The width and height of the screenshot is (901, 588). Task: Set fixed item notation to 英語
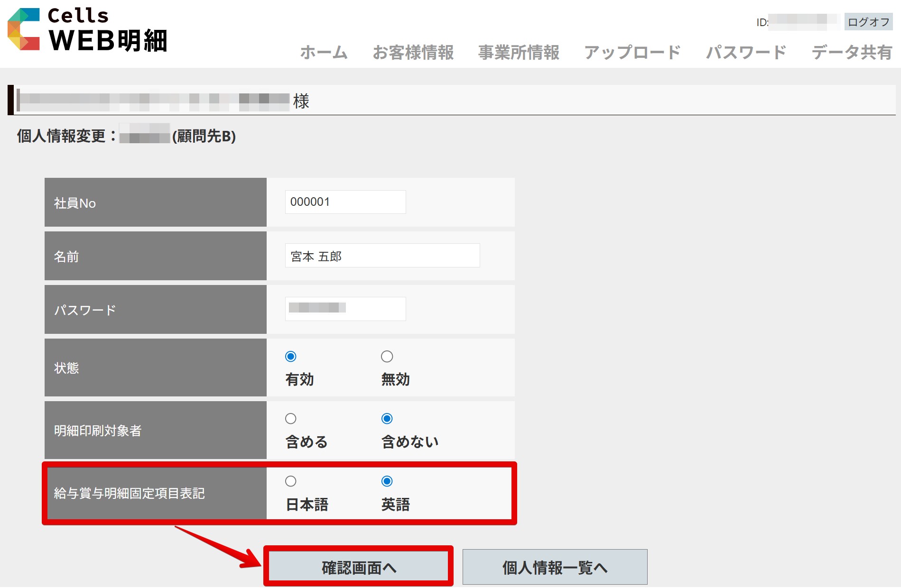click(387, 481)
